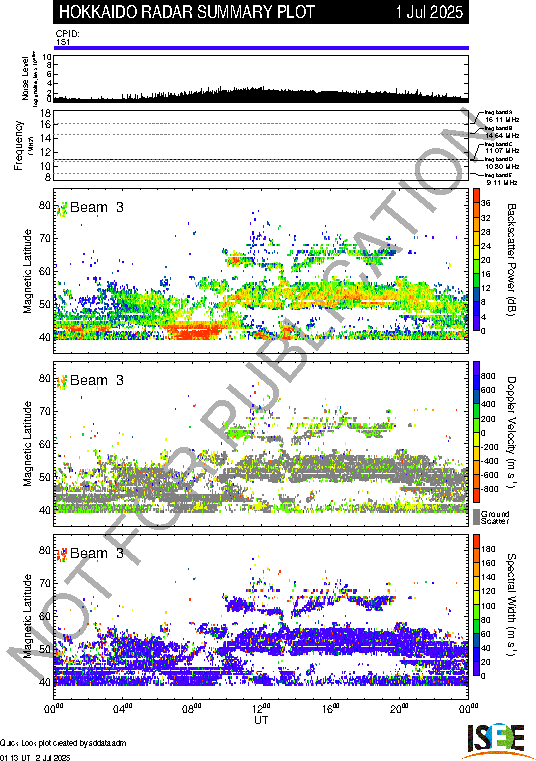The image size is (536, 761).
Task: Click the Spectral Width color bar
Action: (x=477, y=605)
